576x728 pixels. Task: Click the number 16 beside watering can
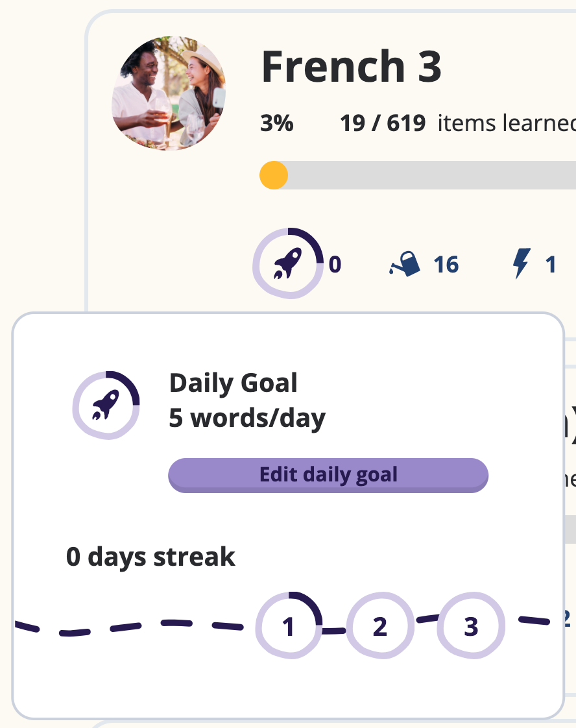tap(446, 265)
